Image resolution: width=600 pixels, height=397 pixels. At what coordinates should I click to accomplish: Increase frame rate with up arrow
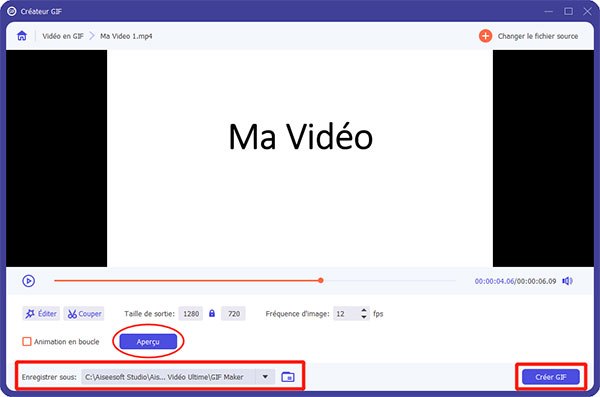coord(364,310)
